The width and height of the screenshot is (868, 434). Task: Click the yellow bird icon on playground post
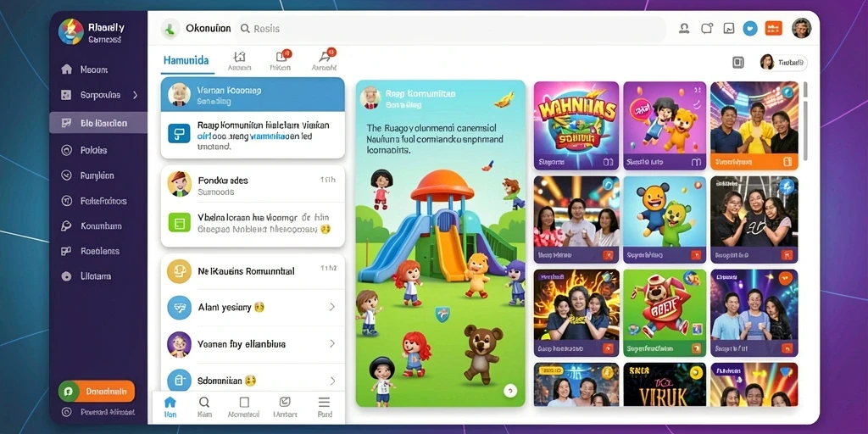point(504,98)
